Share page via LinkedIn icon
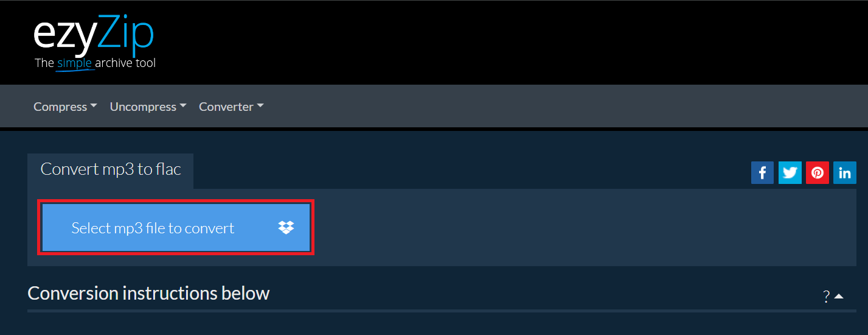The height and width of the screenshot is (335, 868). tap(844, 172)
